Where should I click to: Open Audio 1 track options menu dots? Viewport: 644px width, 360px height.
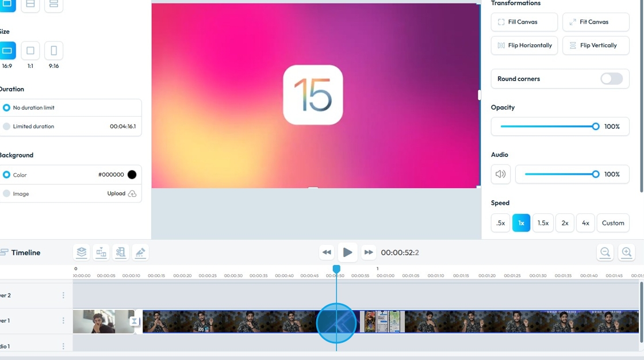click(x=63, y=346)
